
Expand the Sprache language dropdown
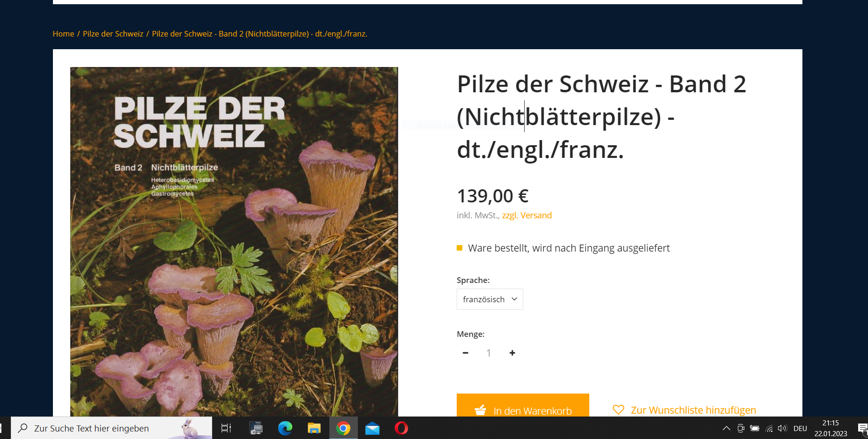click(490, 299)
